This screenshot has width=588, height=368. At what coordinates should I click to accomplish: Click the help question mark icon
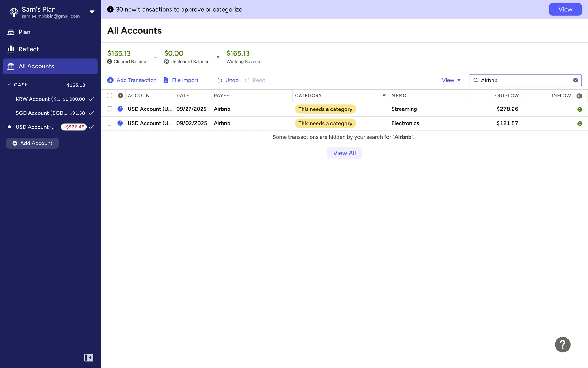(562, 344)
